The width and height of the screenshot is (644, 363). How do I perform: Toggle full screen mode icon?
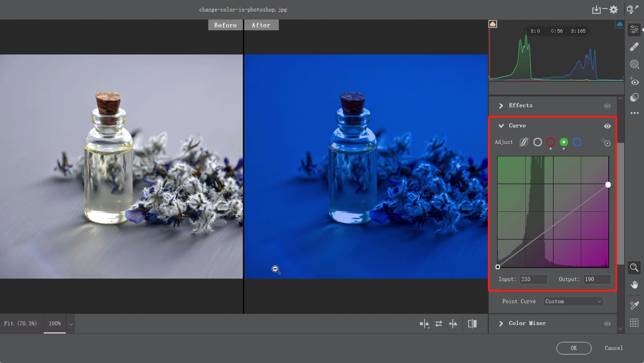[x=632, y=9]
